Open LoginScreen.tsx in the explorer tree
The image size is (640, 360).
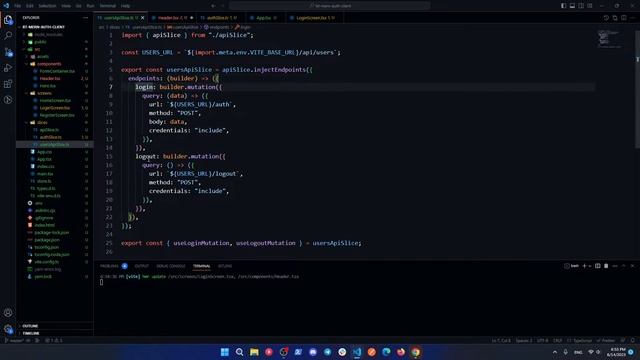(55, 108)
